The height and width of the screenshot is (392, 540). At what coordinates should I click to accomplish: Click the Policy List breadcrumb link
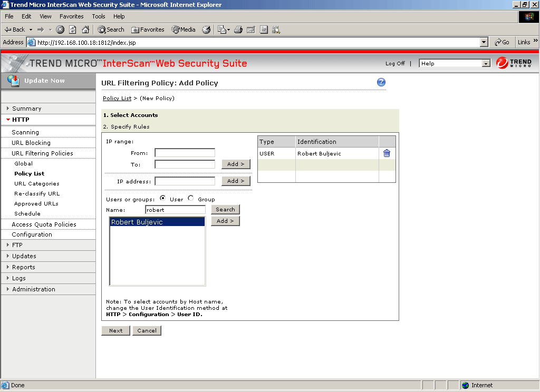[x=117, y=98]
